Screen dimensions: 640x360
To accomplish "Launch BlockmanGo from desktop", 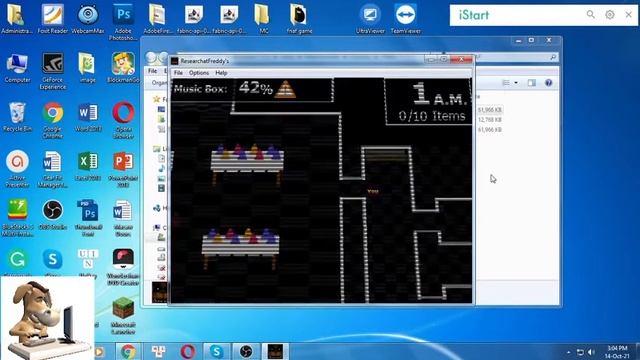I will (x=123, y=68).
